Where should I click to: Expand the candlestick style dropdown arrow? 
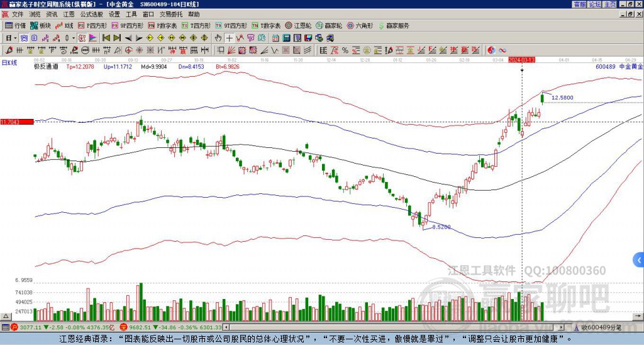74,38
